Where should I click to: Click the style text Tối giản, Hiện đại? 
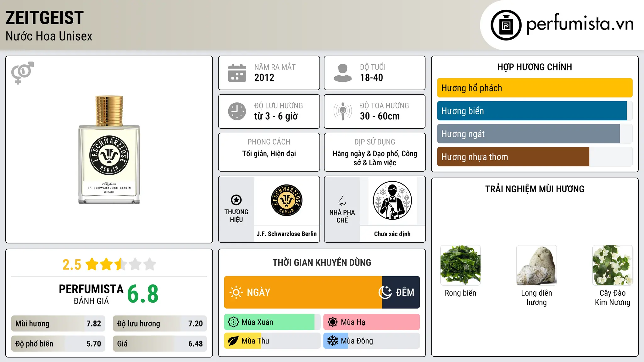(x=269, y=154)
